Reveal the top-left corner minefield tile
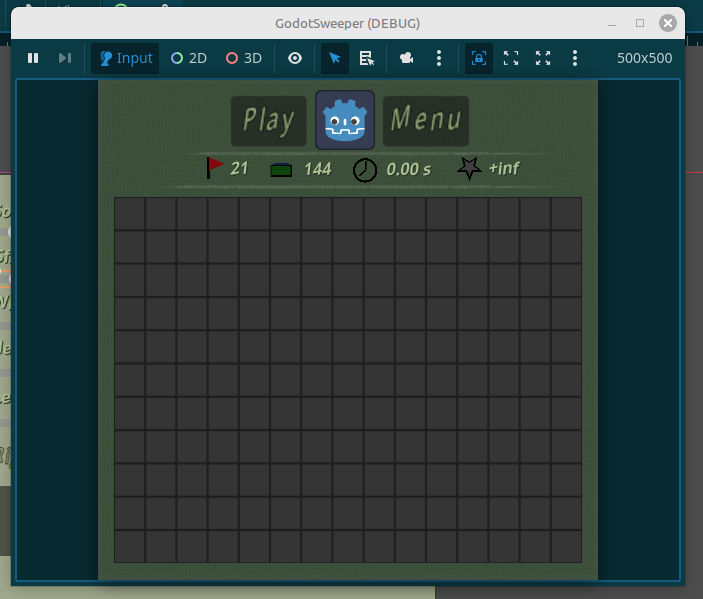The width and height of the screenshot is (703, 599). click(130, 214)
